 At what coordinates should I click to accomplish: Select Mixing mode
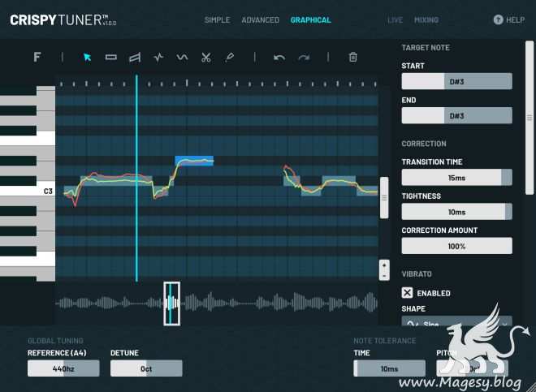point(426,20)
